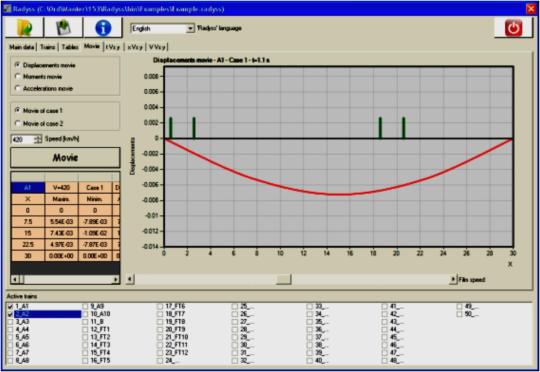The height and width of the screenshot is (372, 540).
Task: Click the film speed slider thumb
Action: pyautogui.click(x=283, y=279)
